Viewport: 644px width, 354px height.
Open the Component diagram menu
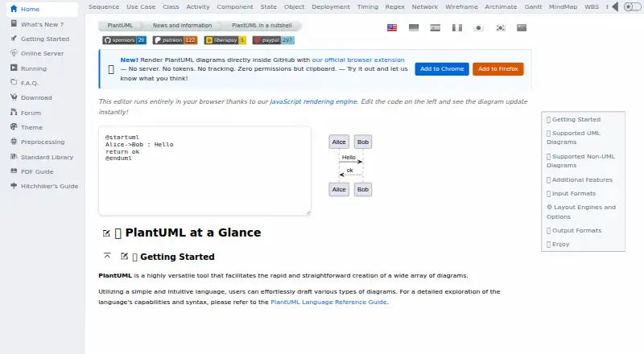click(235, 7)
